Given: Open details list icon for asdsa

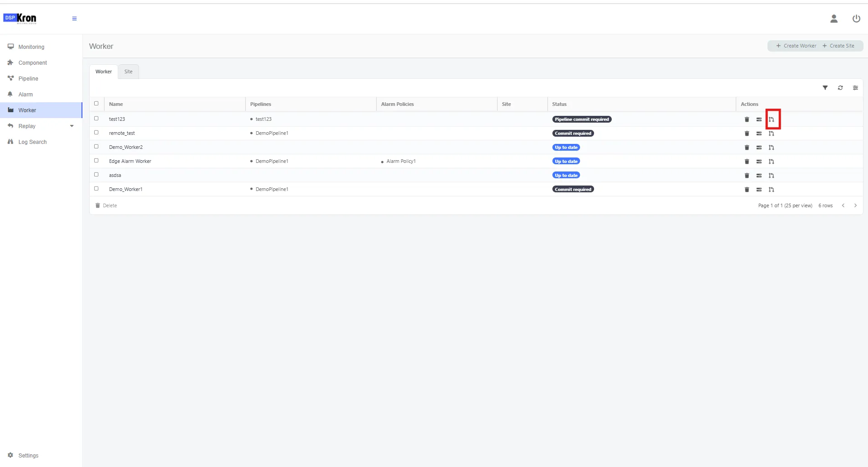Looking at the screenshot, I should 759,176.
